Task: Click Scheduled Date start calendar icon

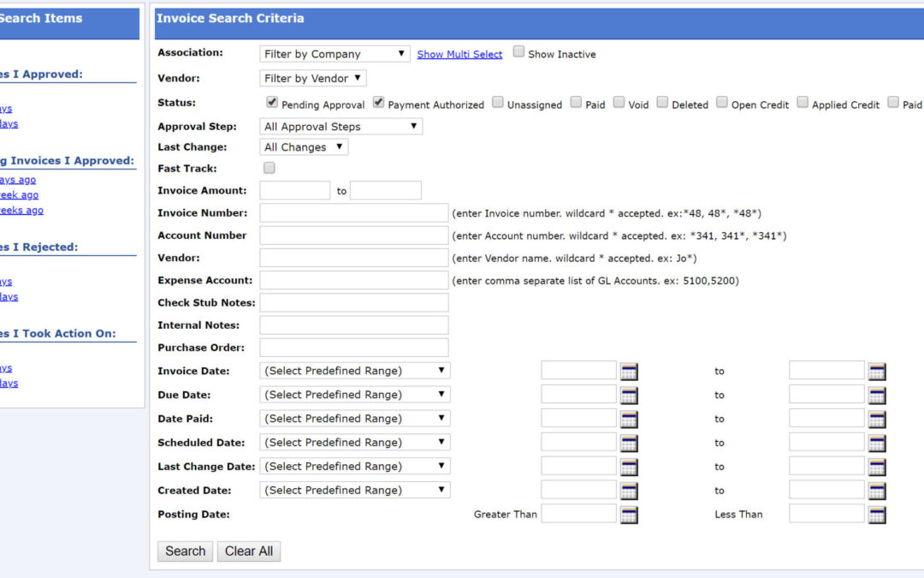Action: point(629,444)
